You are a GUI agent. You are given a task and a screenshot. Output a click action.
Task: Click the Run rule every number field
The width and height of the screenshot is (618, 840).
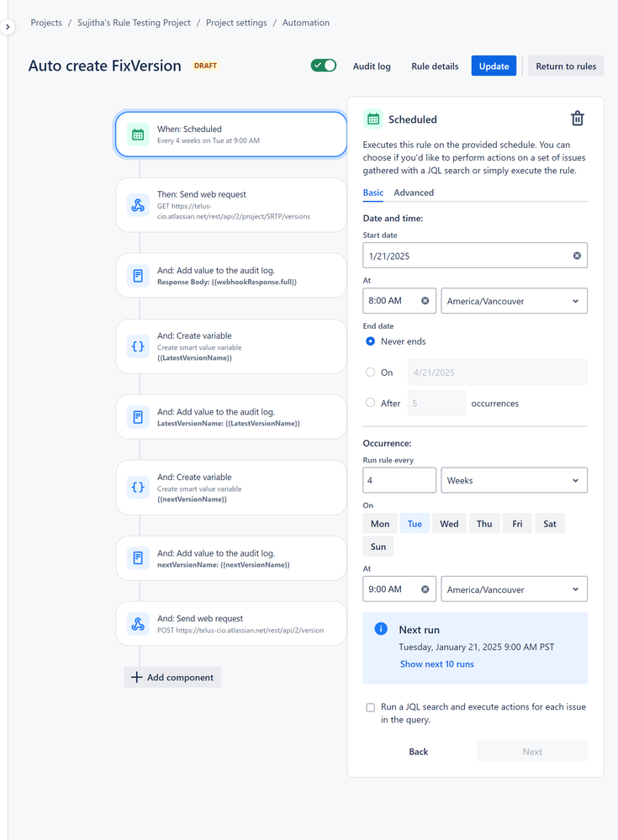click(399, 480)
